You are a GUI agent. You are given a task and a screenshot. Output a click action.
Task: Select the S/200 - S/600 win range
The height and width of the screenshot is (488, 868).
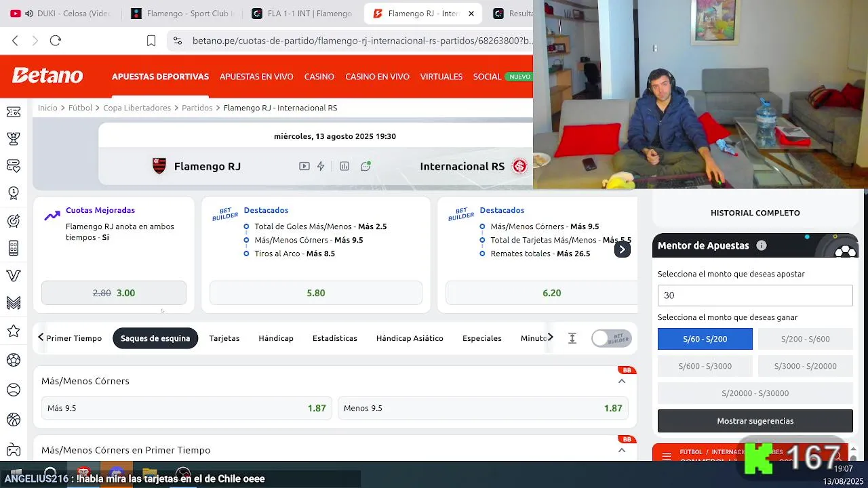tap(806, 339)
